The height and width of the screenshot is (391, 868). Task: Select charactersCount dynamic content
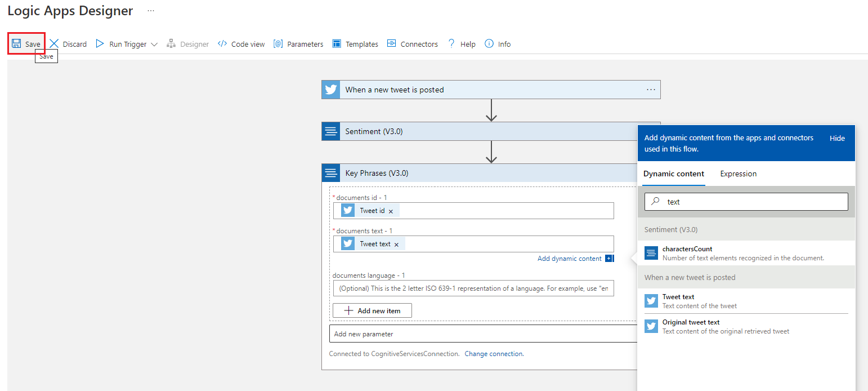click(746, 253)
